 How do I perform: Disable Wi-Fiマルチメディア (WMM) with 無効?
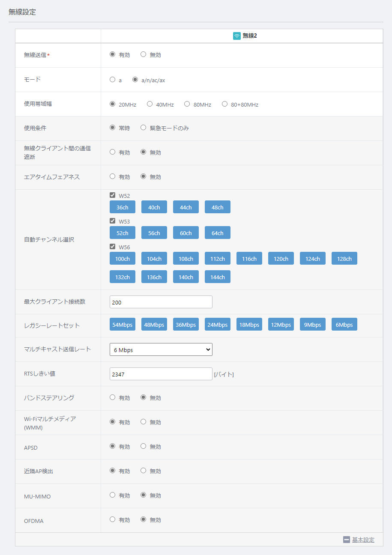144,422
